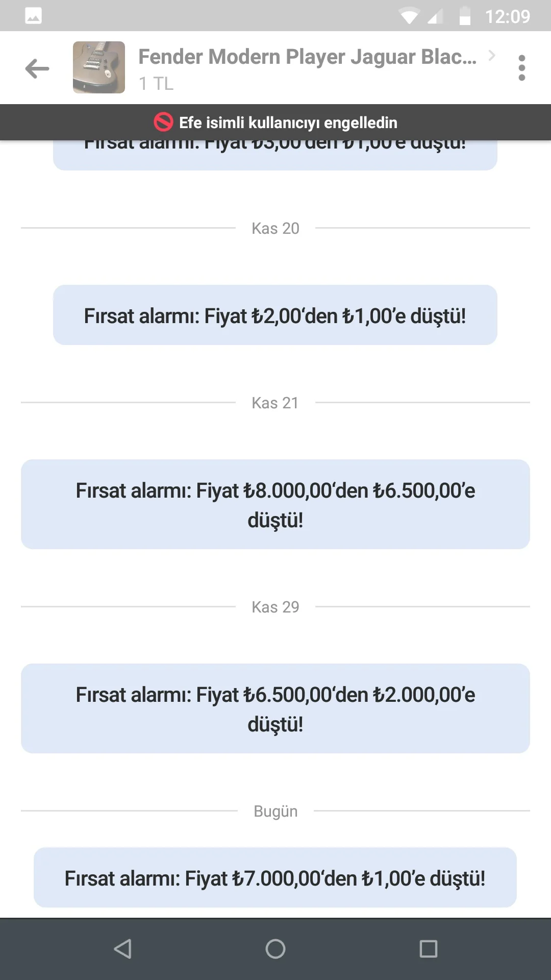The height and width of the screenshot is (980, 551).
Task: Tap the Bugün date separator
Action: pyautogui.click(x=275, y=811)
